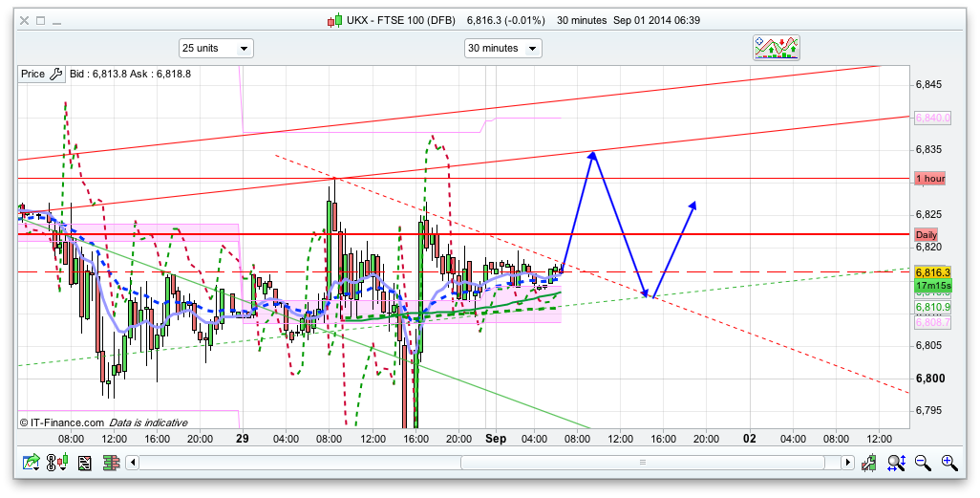Open Price settings wrench icon
The image size is (980, 498).
tap(55, 74)
